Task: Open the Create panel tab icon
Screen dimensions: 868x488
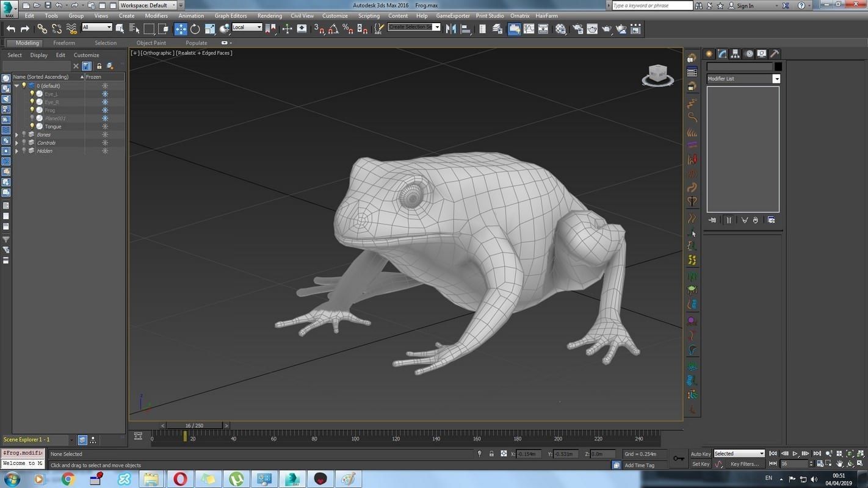Action: click(709, 54)
